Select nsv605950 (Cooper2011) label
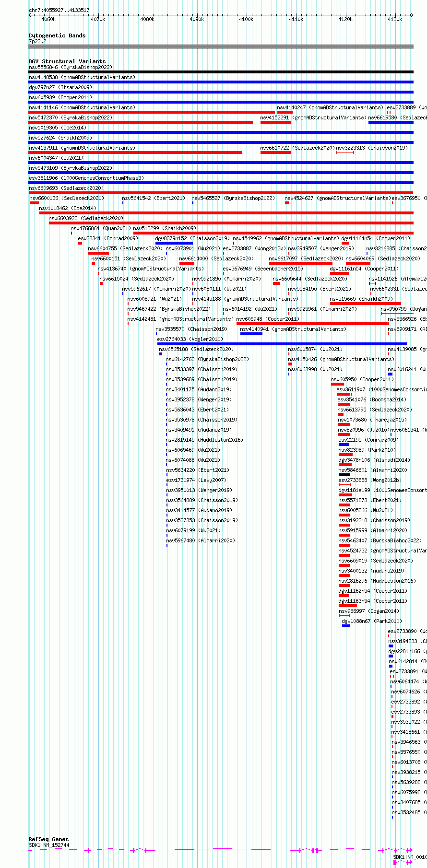 pyautogui.click(x=362, y=379)
